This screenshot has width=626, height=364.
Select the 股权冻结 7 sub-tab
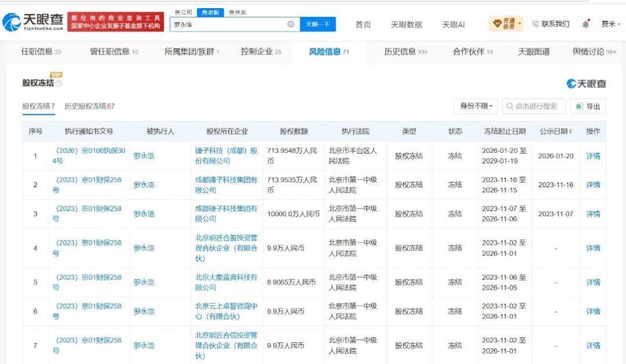[38, 106]
